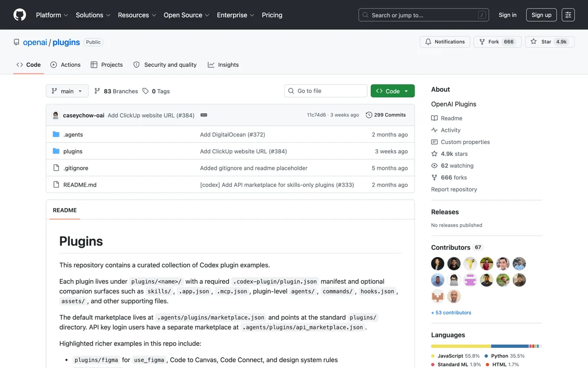Open the Security and quality tab
Viewport: 588px width, 368px height.
tap(165, 65)
